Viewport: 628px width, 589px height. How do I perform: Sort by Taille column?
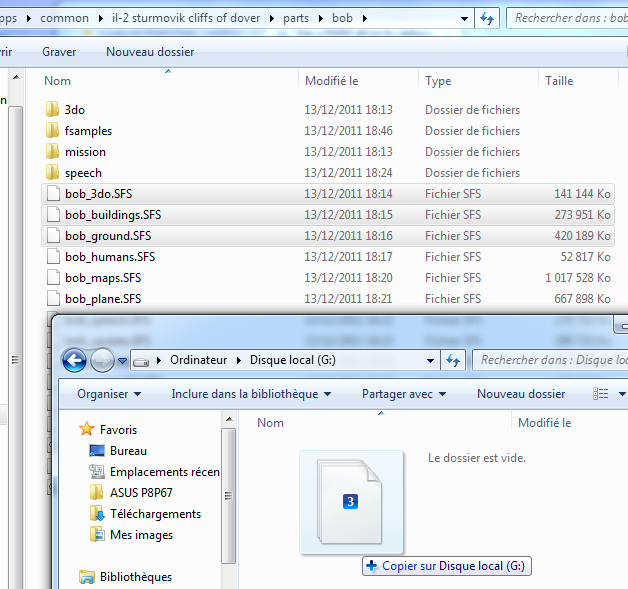point(559,81)
